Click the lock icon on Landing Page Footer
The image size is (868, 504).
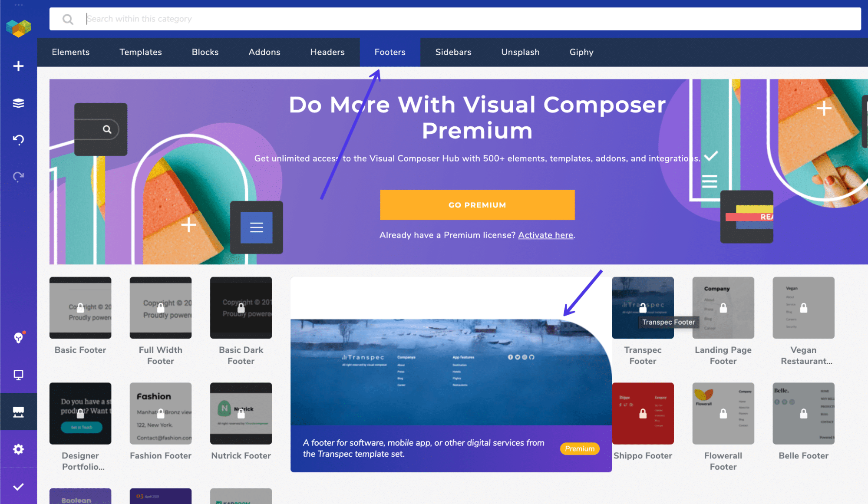[723, 308]
